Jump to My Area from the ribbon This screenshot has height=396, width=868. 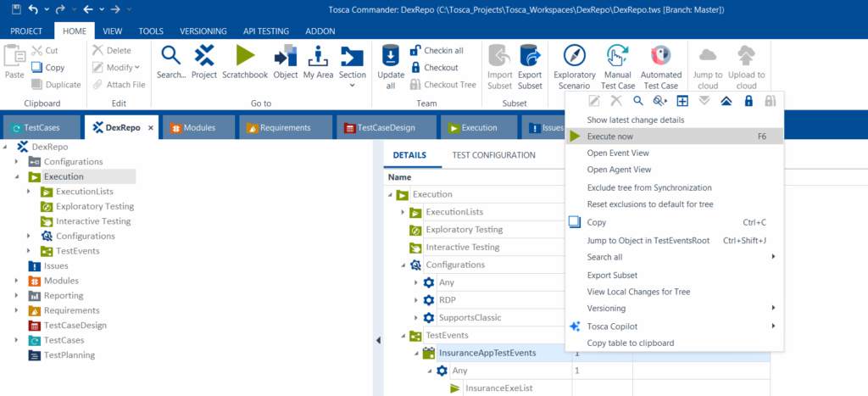(319, 62)
